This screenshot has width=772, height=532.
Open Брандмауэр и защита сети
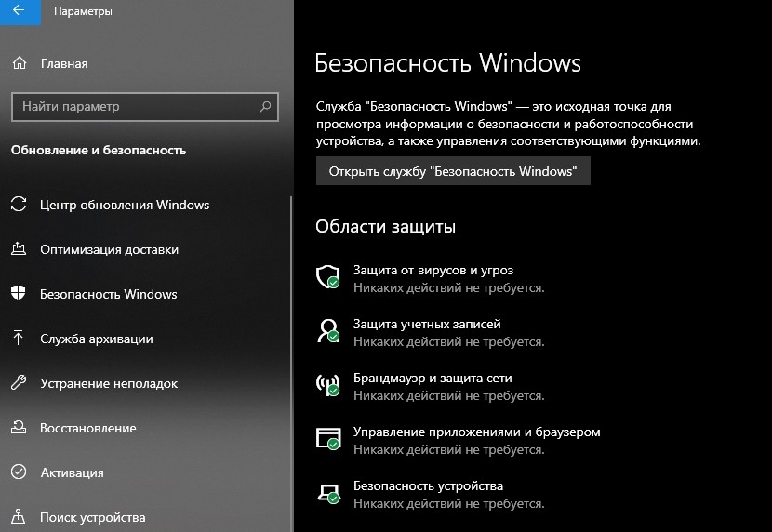(x=433, y=379)
